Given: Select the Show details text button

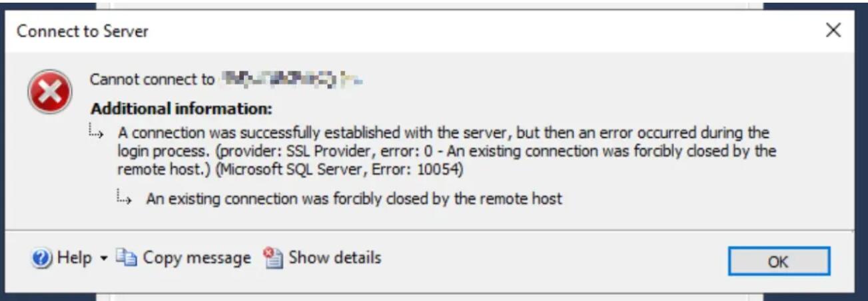Looking at the screenshot, I should point(334,258).
